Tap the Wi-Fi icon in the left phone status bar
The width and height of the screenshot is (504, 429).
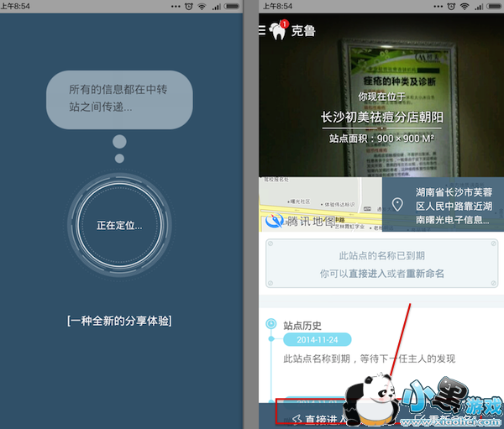202,6
